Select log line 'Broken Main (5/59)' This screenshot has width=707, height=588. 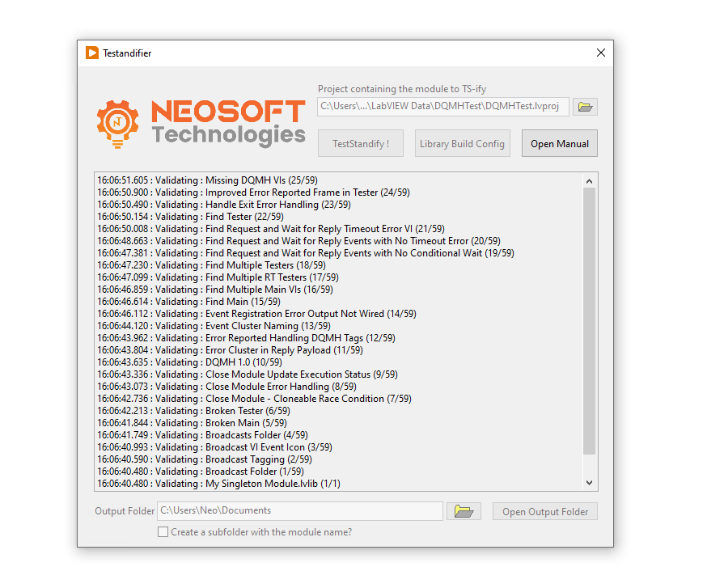(192, 423)
